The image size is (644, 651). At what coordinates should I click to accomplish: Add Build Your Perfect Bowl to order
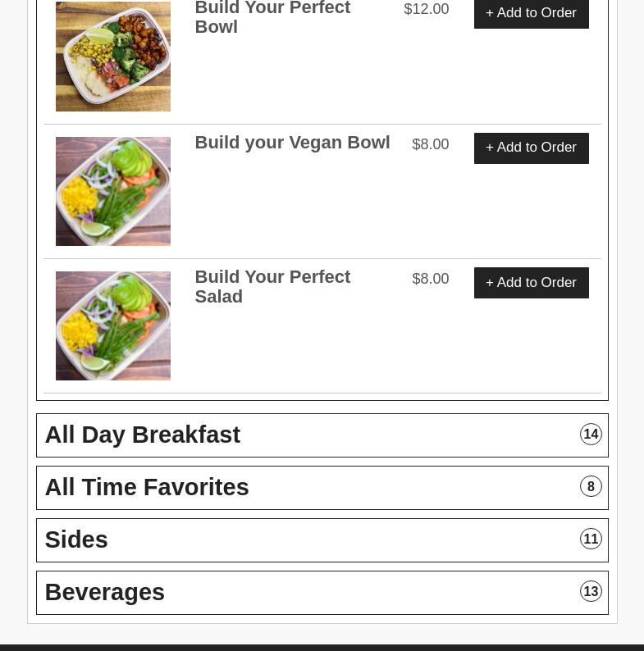tap(532, 13)
